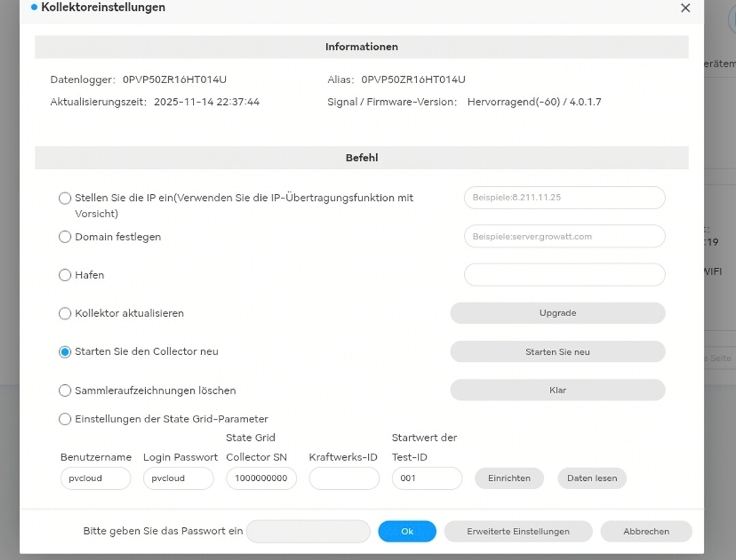Select the 'Starten Sie den Collector neu' radio

[65, 352]
